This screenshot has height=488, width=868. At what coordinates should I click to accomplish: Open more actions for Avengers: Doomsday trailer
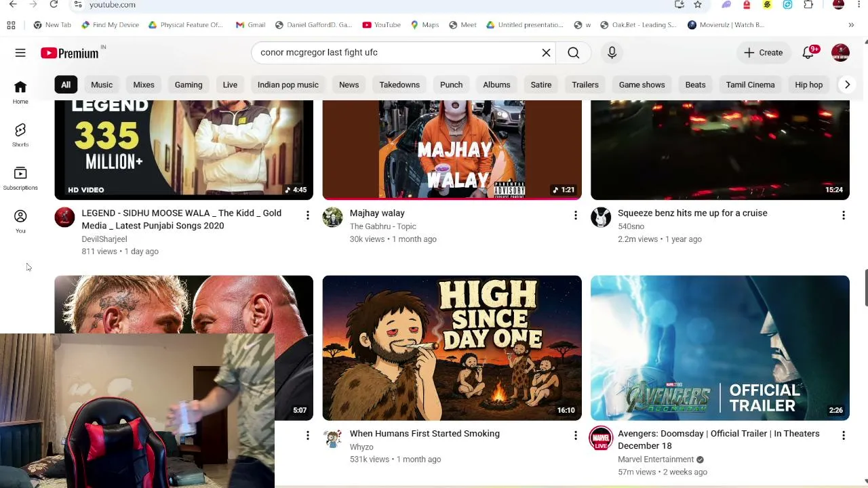tap(844, 435)
